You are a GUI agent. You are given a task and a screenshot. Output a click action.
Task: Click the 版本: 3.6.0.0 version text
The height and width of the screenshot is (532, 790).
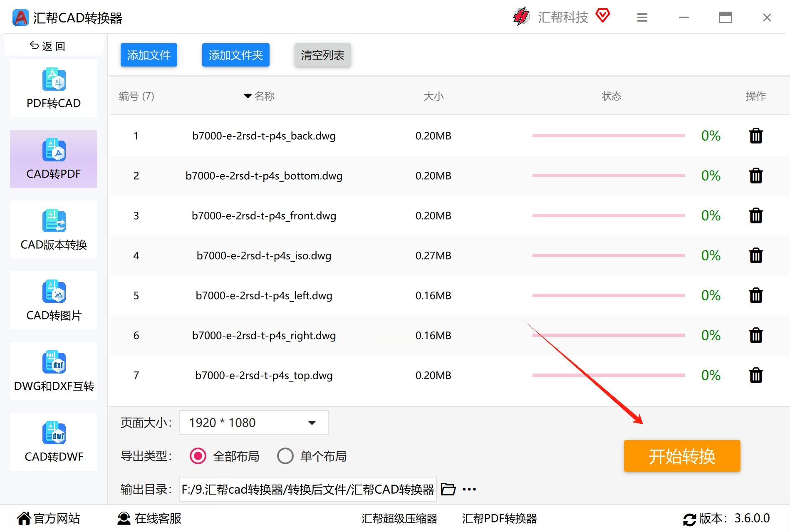click(734, 518)
